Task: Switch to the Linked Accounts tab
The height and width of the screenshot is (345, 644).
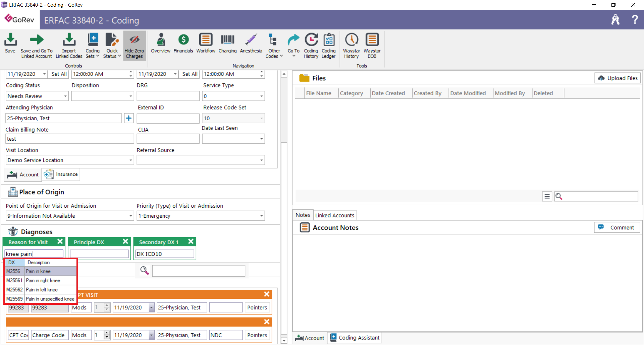Action: 334,215
